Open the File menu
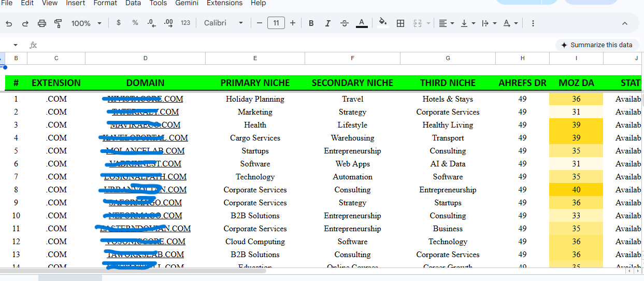 click(7, 3)
